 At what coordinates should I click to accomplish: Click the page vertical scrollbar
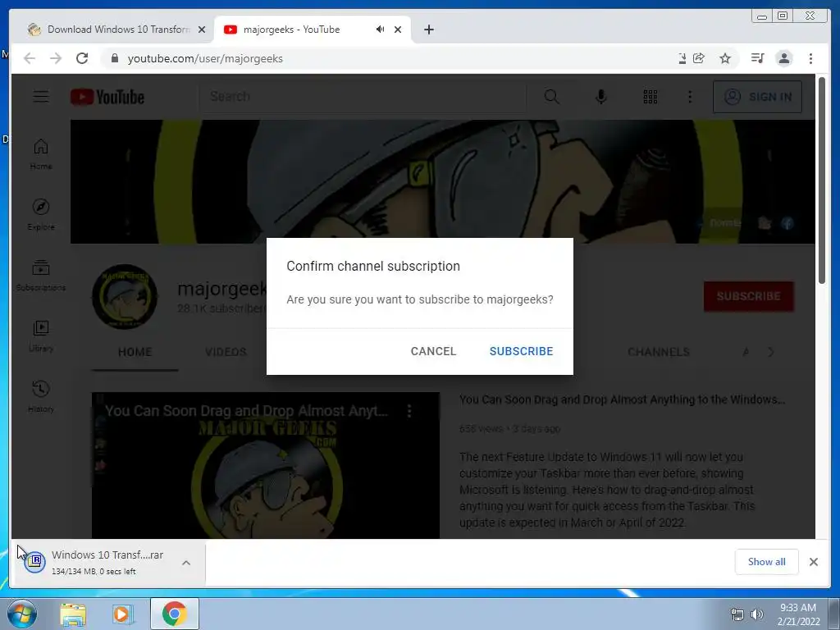click(x=822, y=181)
